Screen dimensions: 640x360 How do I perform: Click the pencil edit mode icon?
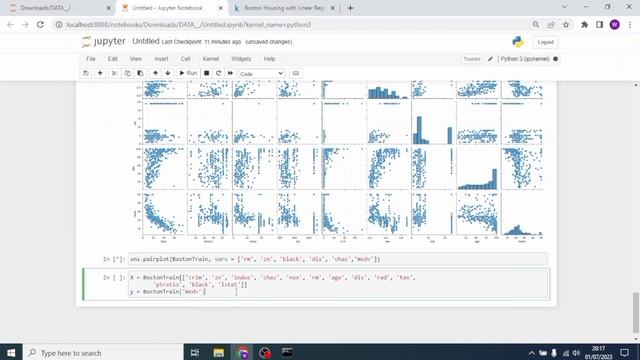coord(491,59)
